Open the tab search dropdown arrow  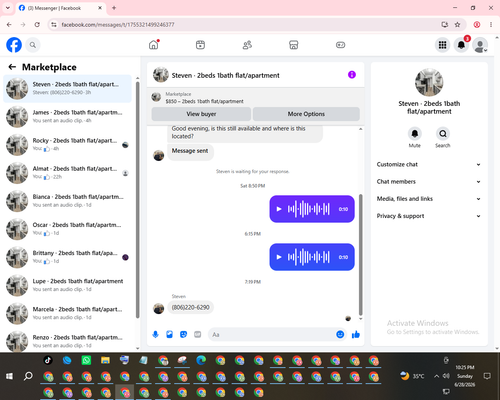point(8,8)
